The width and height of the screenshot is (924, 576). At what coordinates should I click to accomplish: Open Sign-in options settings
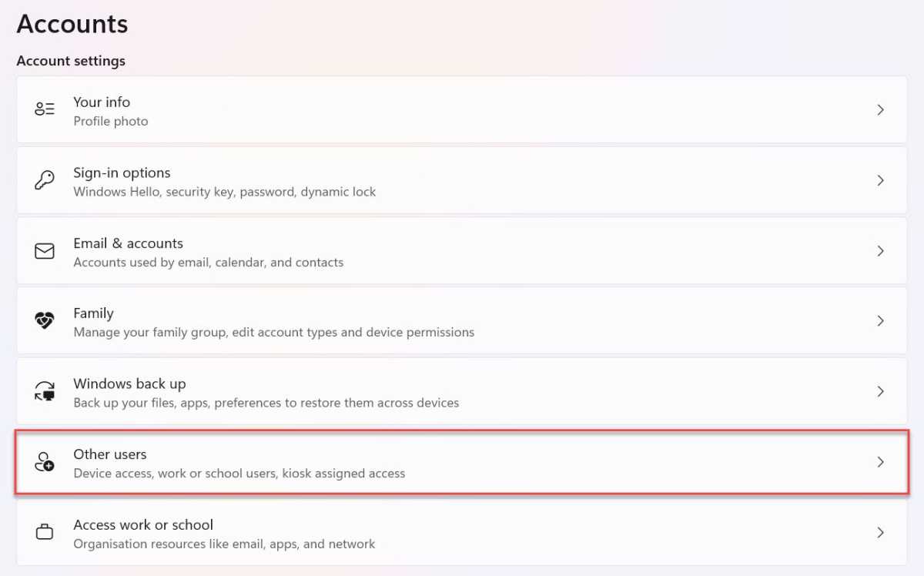click(x=462, y=180)
